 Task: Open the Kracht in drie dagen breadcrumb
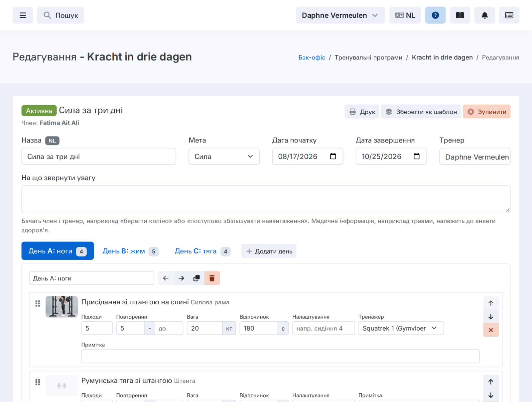(x=442, y=57)
